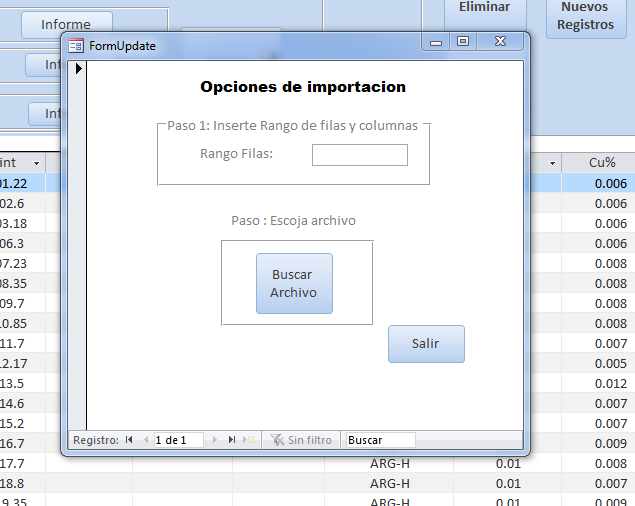The height and width of the screenshot is (506, 635).
Task: Go to next record arrow
Action: click(x=215, y=440)
